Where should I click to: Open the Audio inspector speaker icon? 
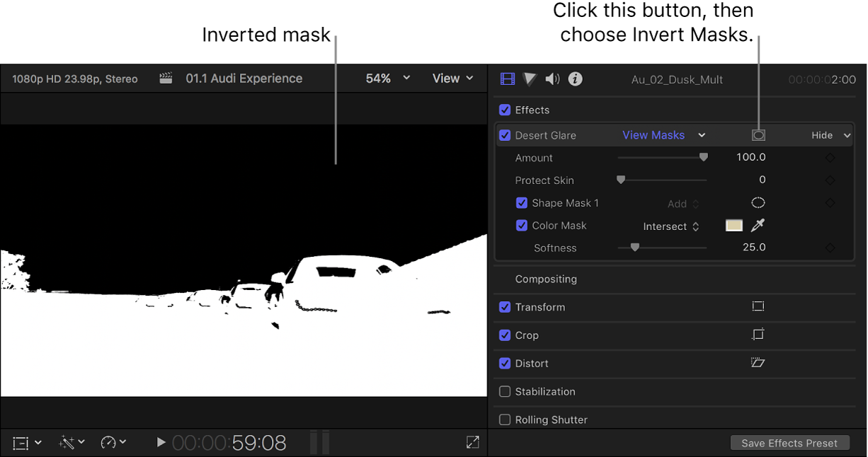point(552,79)
